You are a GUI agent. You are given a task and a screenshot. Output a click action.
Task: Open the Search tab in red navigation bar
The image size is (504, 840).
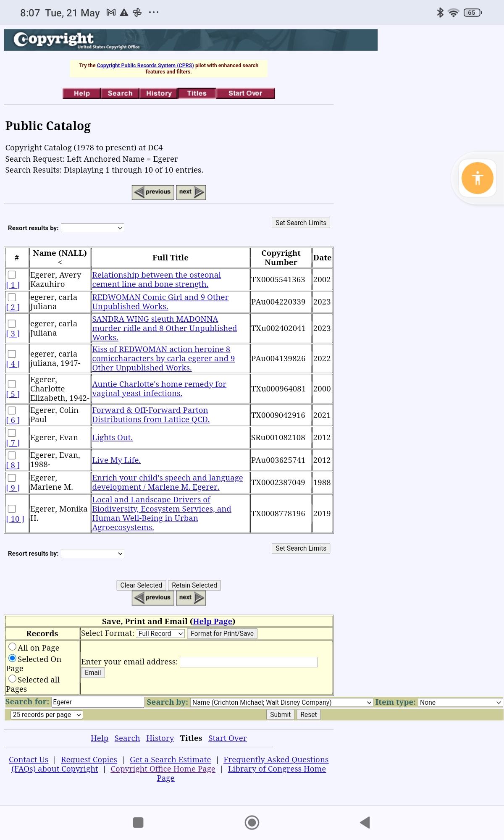tap(120, 93)
